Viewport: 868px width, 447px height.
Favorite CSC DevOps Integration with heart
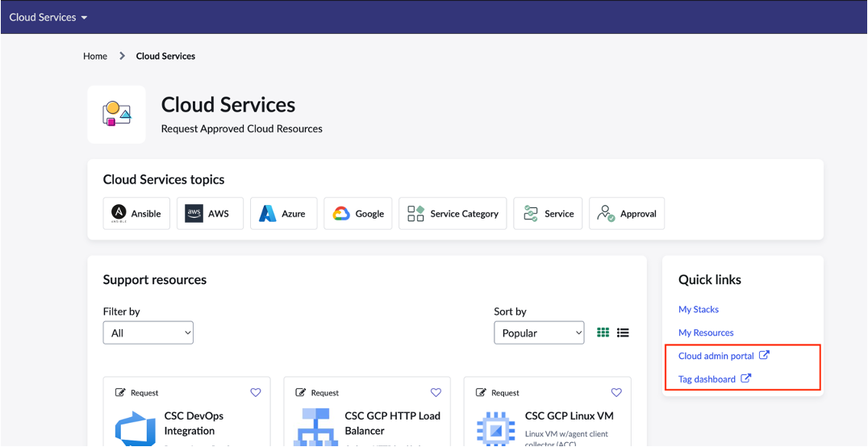click(x=256, y=393)
